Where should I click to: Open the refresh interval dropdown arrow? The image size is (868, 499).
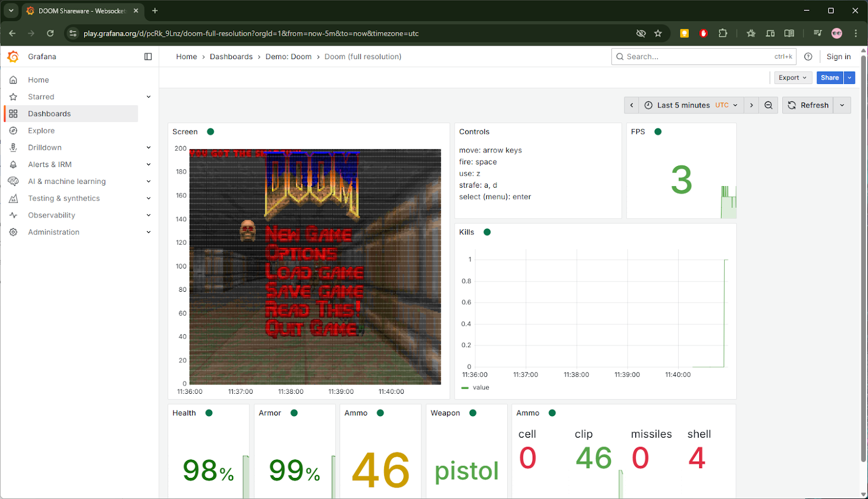click(842, 105)
